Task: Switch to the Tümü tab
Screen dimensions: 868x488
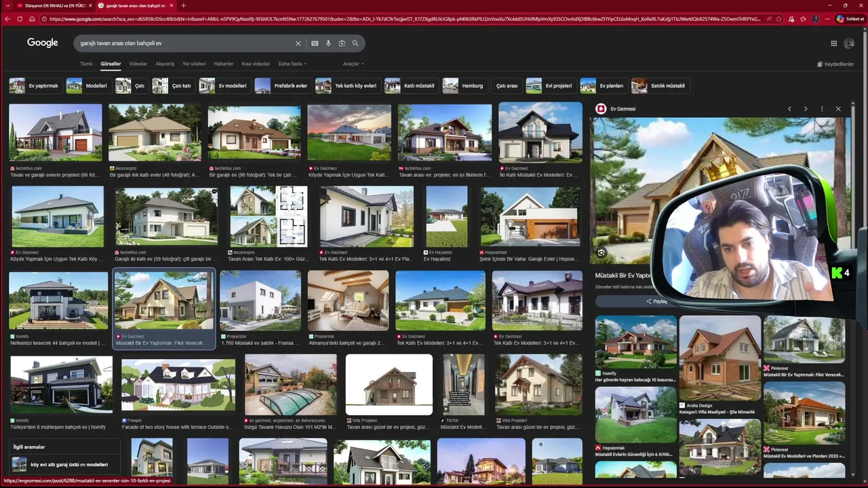Action: [x=86, y=64]
